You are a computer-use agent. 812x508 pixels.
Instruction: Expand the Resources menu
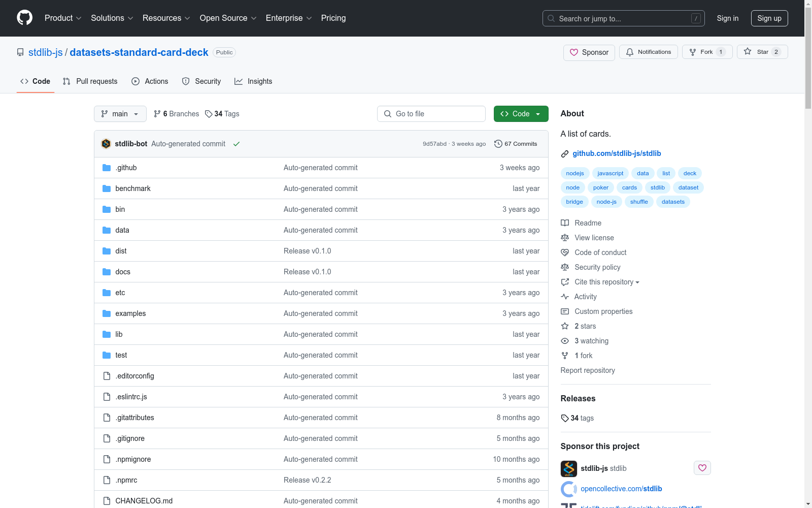coord(166,18)
